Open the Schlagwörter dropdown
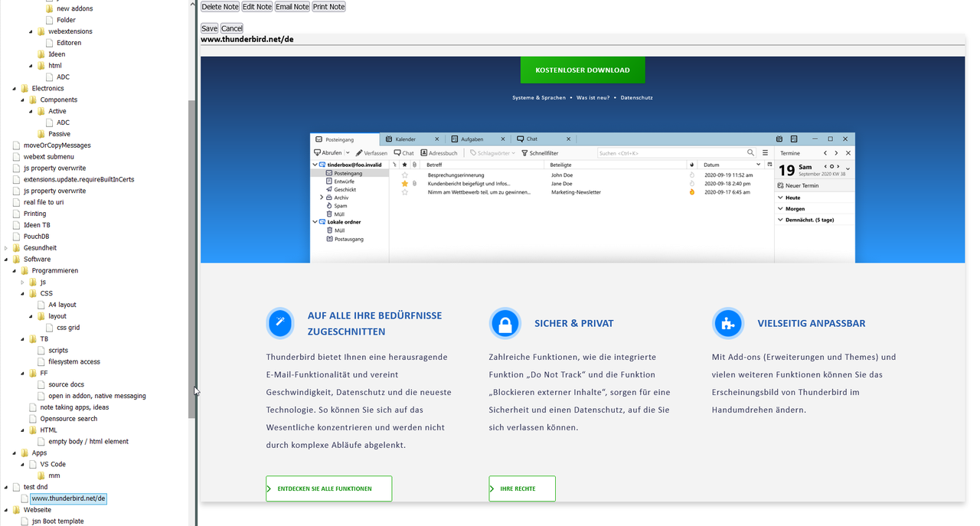980x526 pixels. 492,153
